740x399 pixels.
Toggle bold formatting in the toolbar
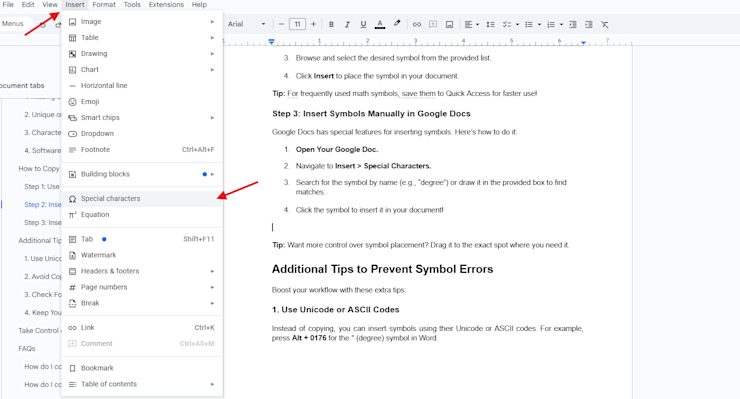(x=331, y=24)
